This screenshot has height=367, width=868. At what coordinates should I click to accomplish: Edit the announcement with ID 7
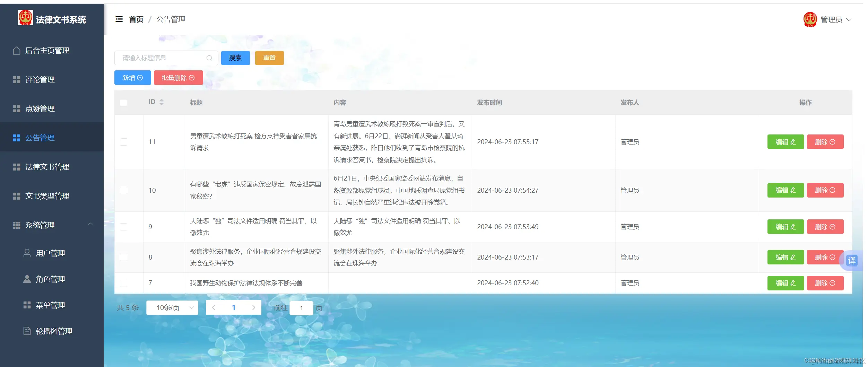[x=785, y=283]
